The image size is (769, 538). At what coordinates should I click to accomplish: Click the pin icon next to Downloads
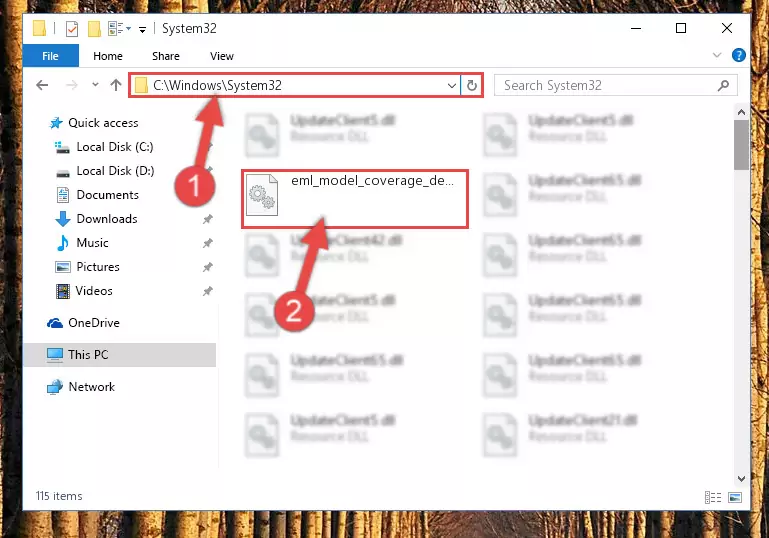point(207,219)
